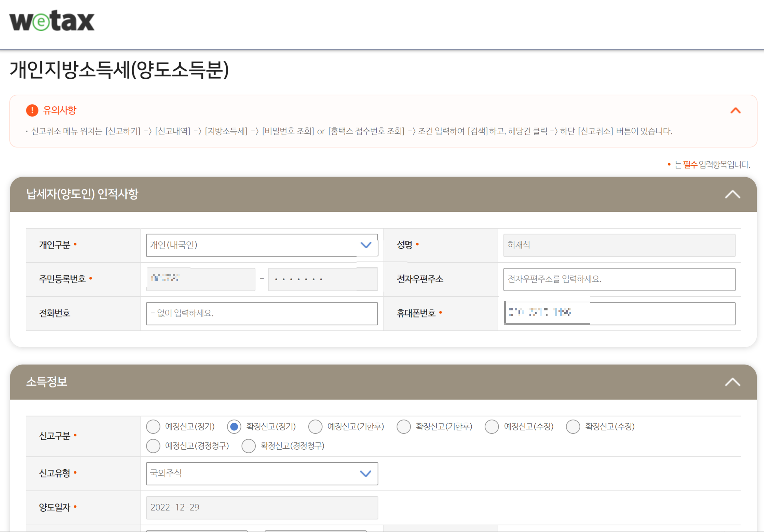Click the orange 유의사항 warning icon
The width and height of the screenshot is (764, 532).
(x=32, y=110)
